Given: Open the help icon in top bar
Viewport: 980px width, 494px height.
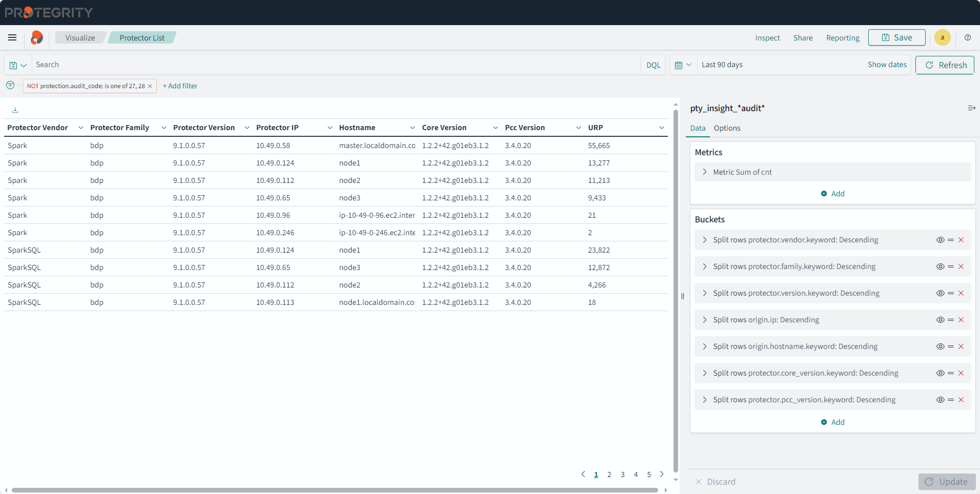Looking at the screenshot, I should (967, 37).
